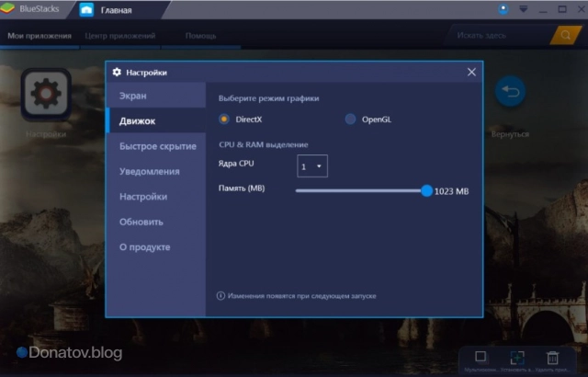Click the Искать здесь search field

[x=499, y=35]
